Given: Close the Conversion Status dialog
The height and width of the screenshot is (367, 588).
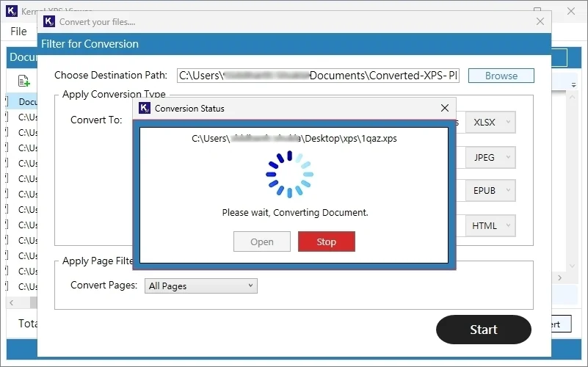Looking at the screenshot, I should point(444,108).
